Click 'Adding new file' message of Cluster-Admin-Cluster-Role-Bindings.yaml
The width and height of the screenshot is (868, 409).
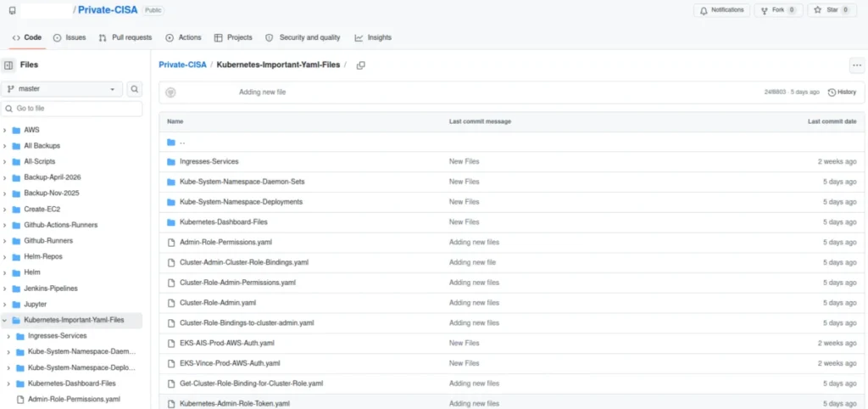tap(472, 262)
